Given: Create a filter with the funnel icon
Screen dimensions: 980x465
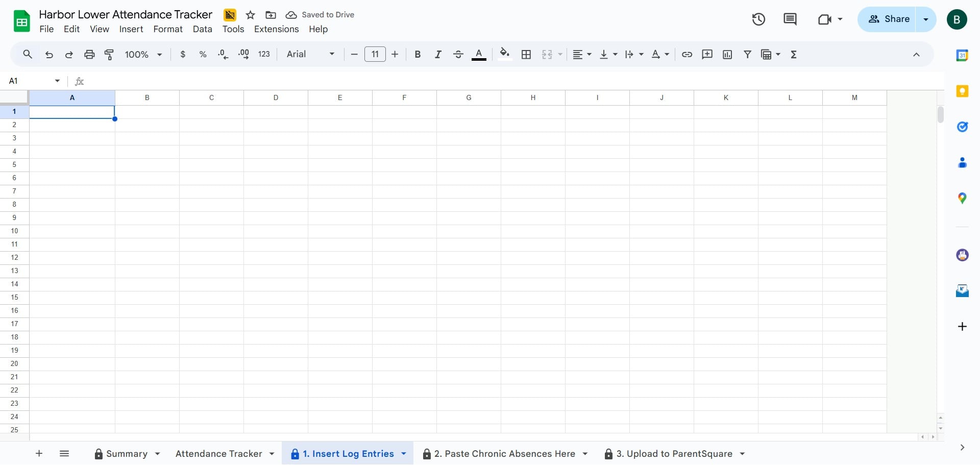Looking at the screenshot, I should click(x=747, y=55).
